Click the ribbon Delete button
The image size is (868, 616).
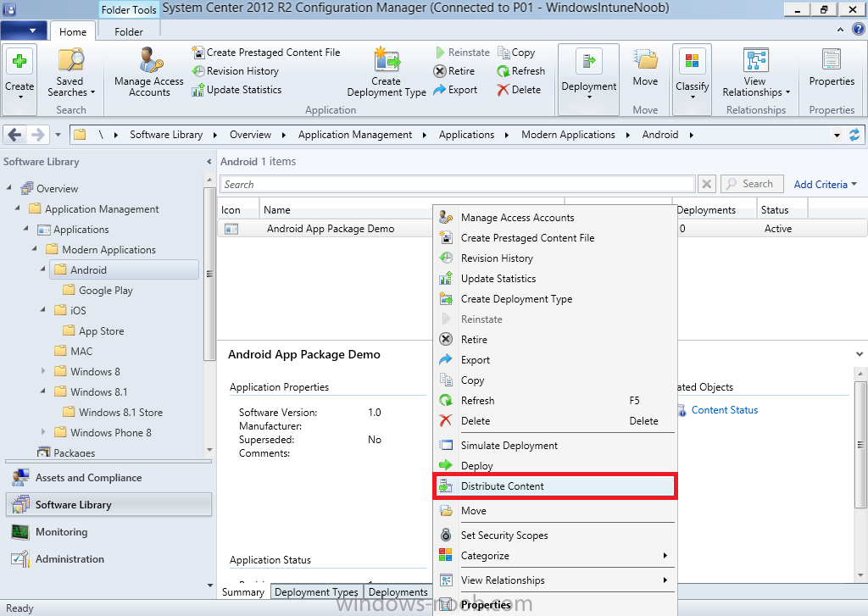[519, 90]
